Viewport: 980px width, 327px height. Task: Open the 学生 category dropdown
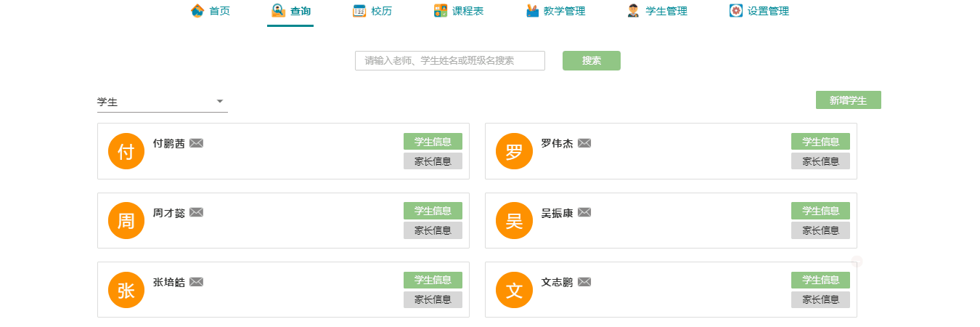coord(163,102)
